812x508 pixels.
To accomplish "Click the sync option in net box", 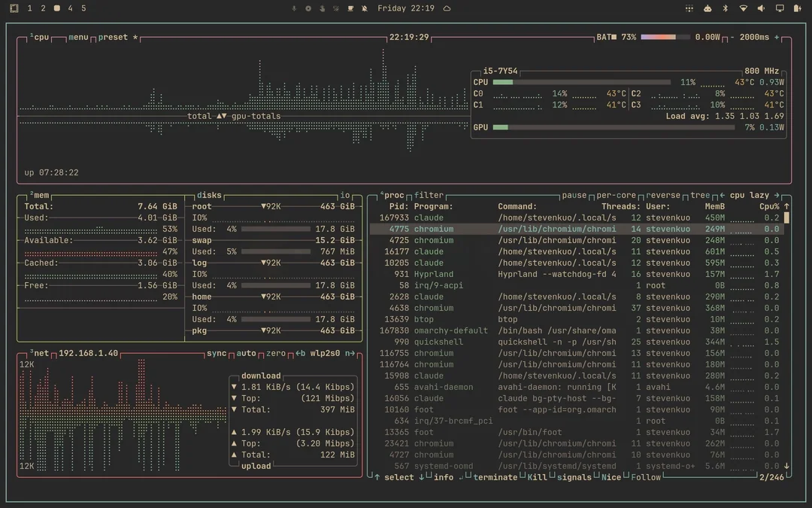I will coord(217,354).
